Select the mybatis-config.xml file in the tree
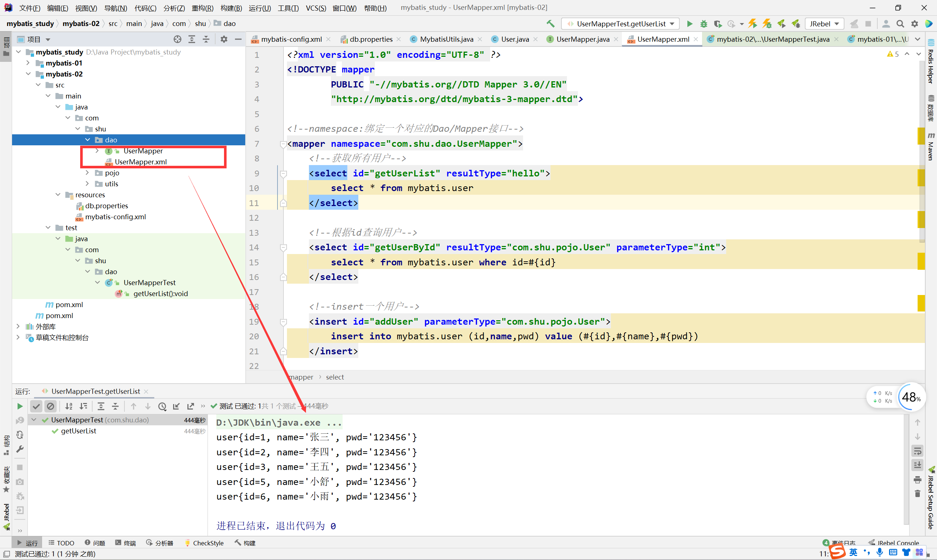Image resolution: width=937 pixels, height=560 pixels. [115, 217]
